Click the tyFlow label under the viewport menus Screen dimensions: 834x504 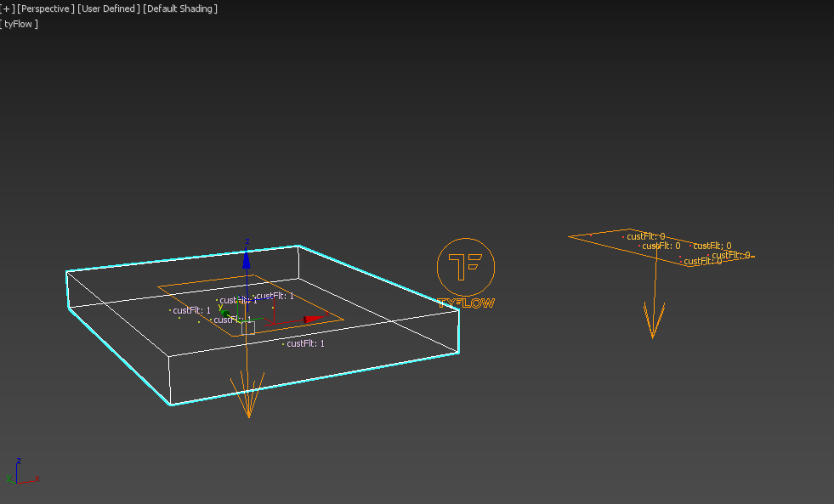(20, 24)
